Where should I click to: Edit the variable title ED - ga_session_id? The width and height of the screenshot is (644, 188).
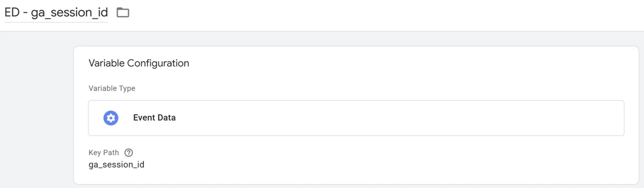(56, 13)
